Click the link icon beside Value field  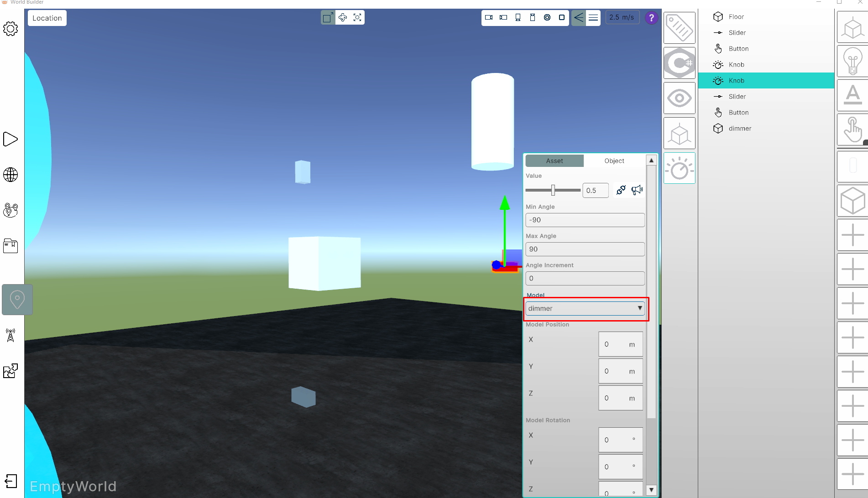click(621, 190)
